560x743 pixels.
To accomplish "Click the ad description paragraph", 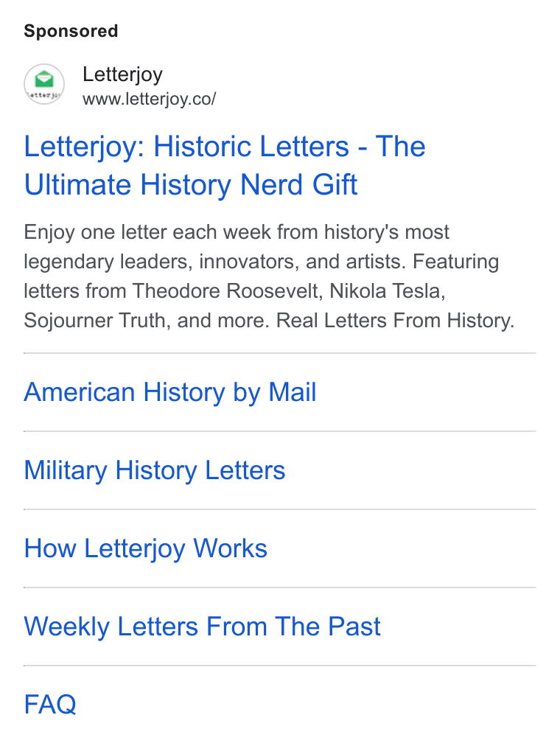I will [x=269, y=276].
